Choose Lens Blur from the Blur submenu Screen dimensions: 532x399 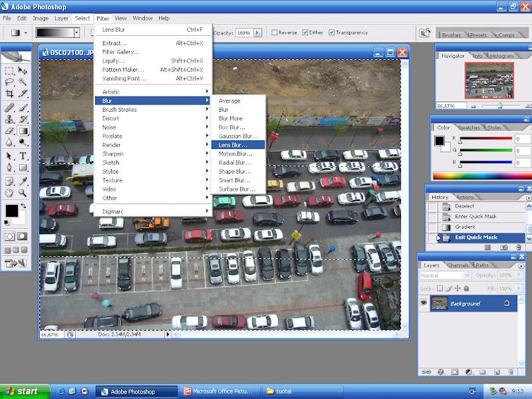click(x=233, y=144)
